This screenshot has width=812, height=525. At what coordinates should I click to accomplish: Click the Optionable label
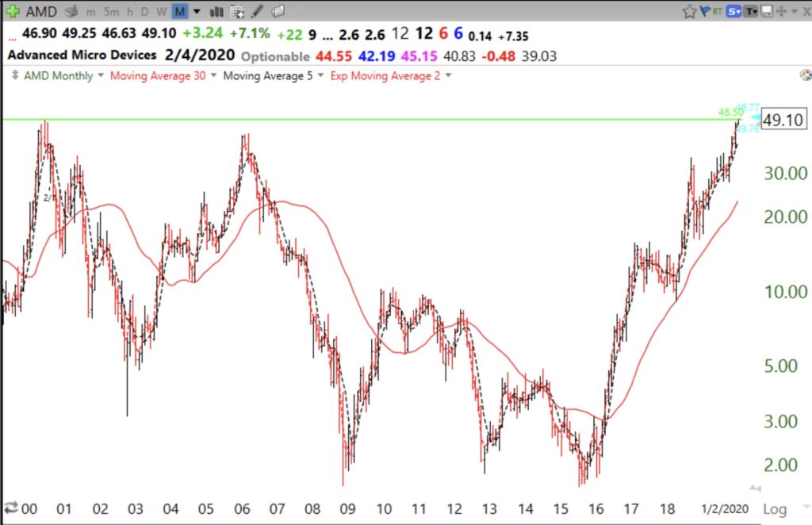coord(275,56)
